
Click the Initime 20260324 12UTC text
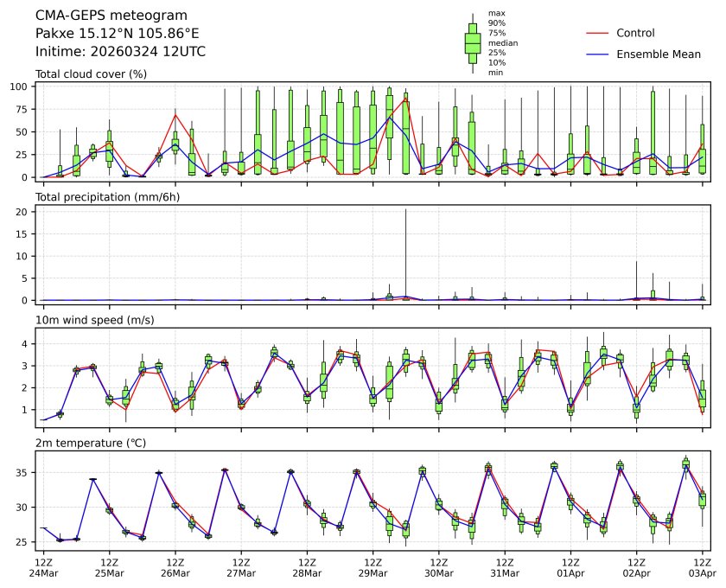[120, 51]
